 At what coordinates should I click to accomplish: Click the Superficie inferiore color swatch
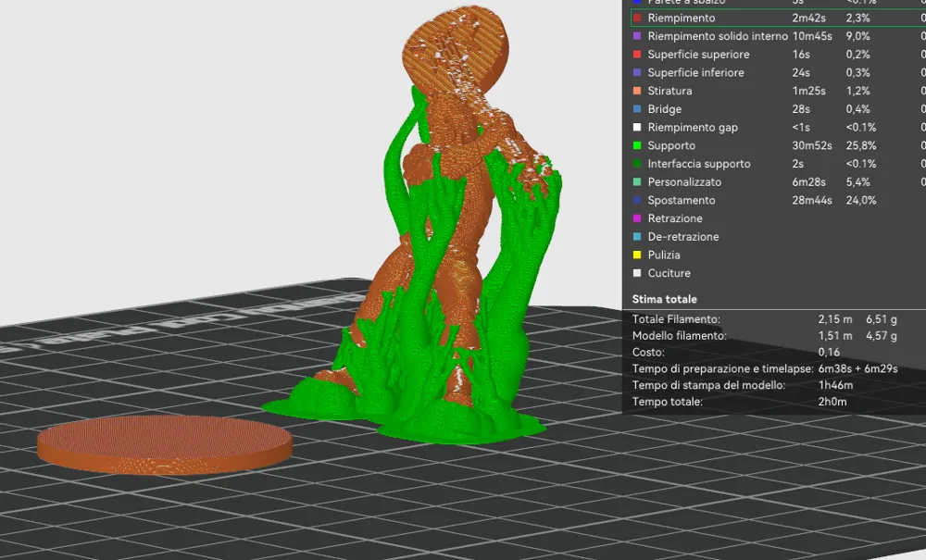pyautogui.click(x=637, y=72)
